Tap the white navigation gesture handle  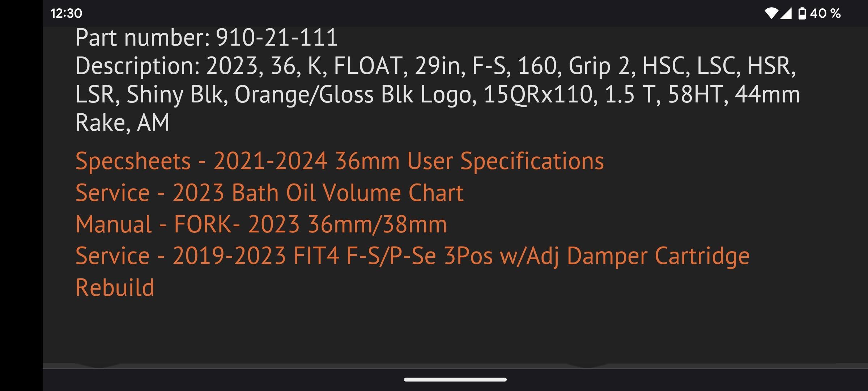click(x=455, y=379)
